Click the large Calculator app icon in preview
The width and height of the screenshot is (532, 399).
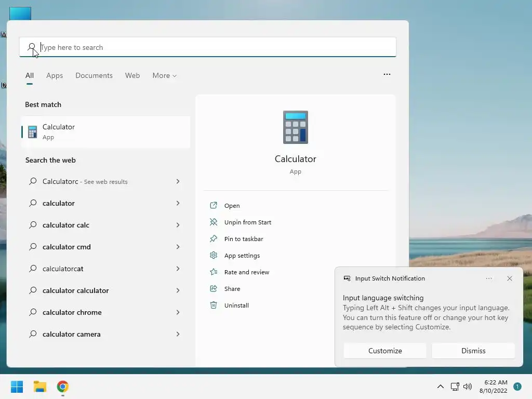pyautogui.click(x=296, y=127)
